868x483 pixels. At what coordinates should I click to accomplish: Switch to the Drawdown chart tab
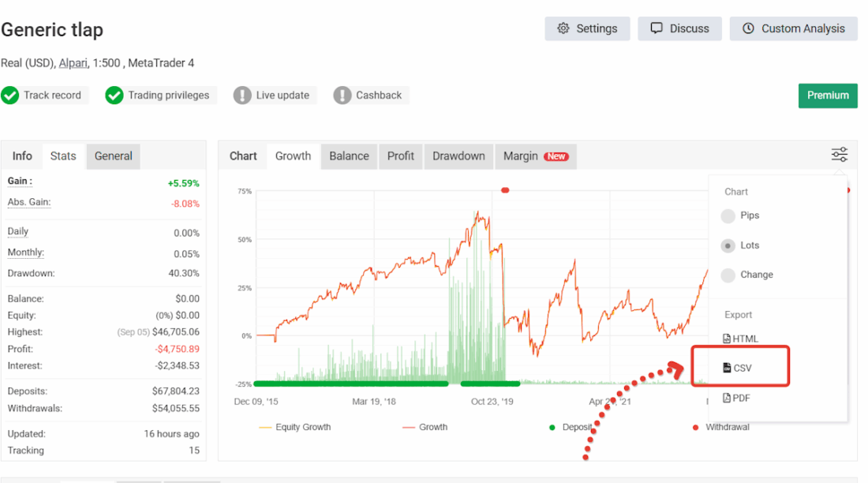(458, 156)
